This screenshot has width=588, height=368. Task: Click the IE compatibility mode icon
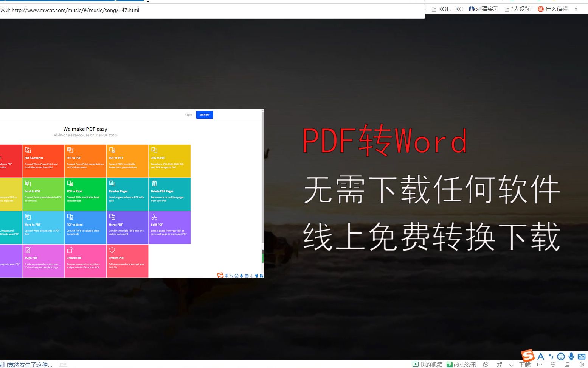pyautogui.click(x=553, y=365)
